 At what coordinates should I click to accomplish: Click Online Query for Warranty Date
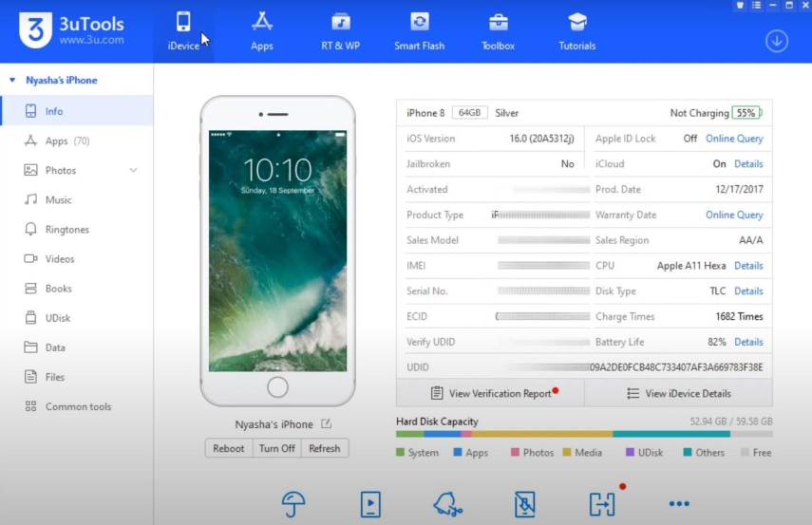pos(734,215)
